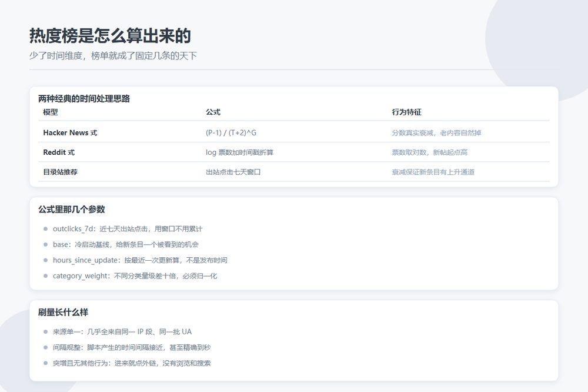Viewport: 588px width, 392px height.
Task: Select the 目录站推荐 table cell
Action: tap(61, 172)
